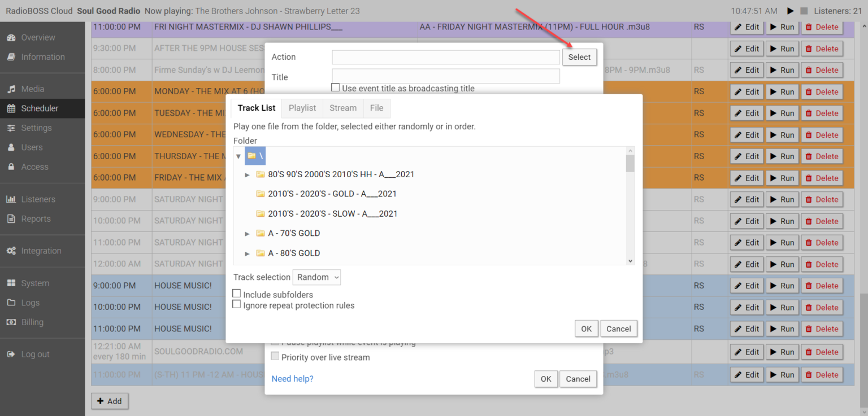The image size is (868, 416).
Task: Open the Media section in sidebar
Action: 32,89
